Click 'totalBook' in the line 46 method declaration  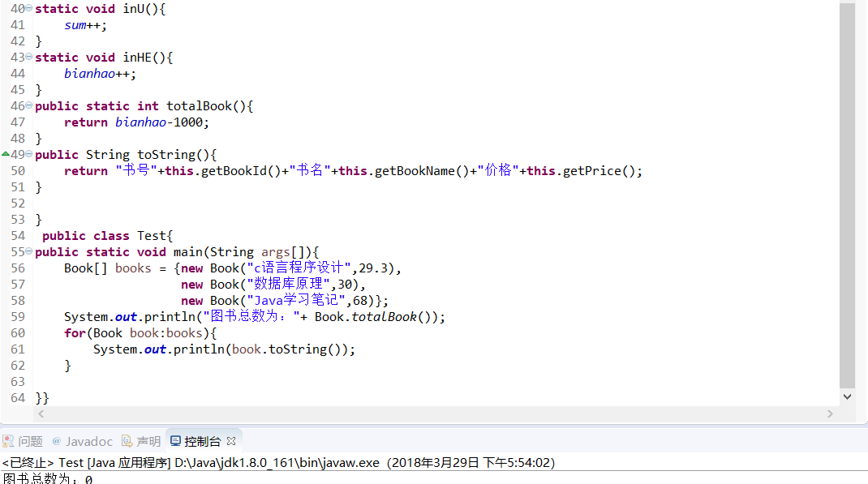coord(200,106)
